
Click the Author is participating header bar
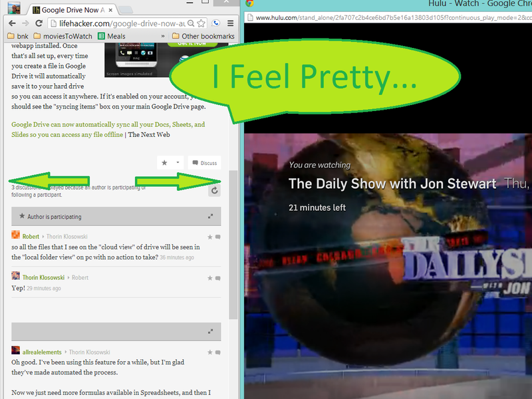click(116, 217)
